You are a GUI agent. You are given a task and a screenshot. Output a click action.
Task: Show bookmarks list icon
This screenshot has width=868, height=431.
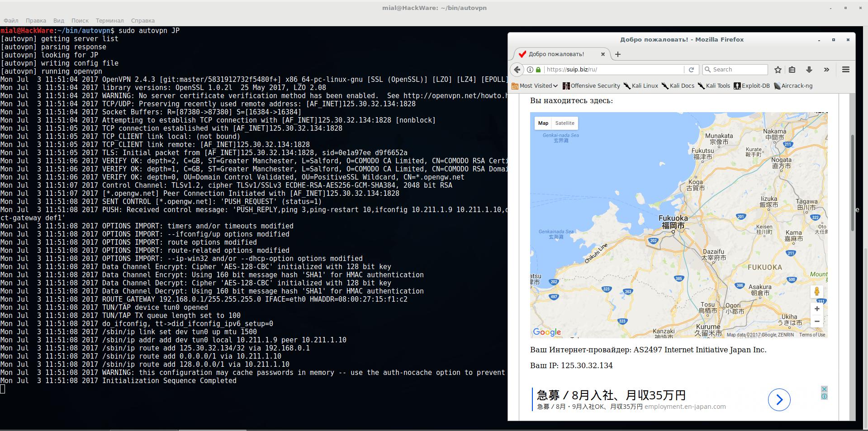792,70
